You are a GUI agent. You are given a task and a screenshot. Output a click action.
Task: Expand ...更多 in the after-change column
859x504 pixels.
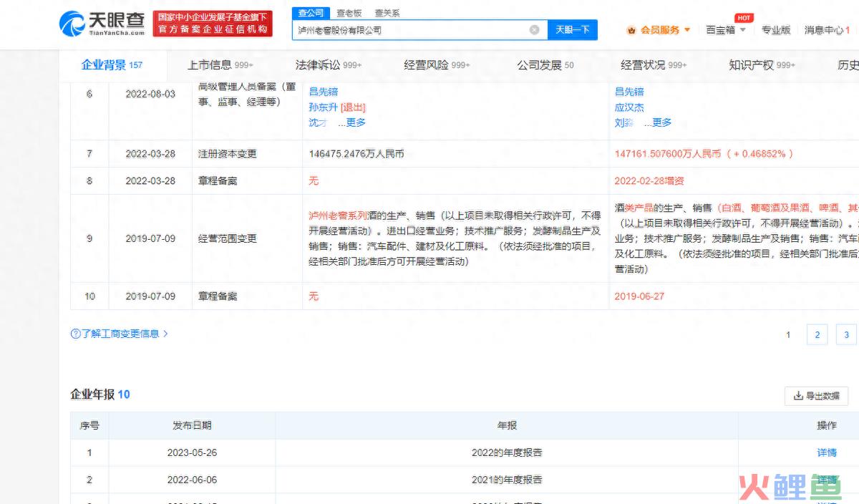point(658,122)
